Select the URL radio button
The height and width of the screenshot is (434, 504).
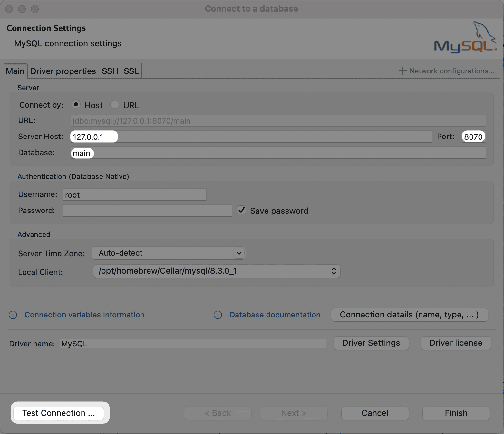click(115, 105)
